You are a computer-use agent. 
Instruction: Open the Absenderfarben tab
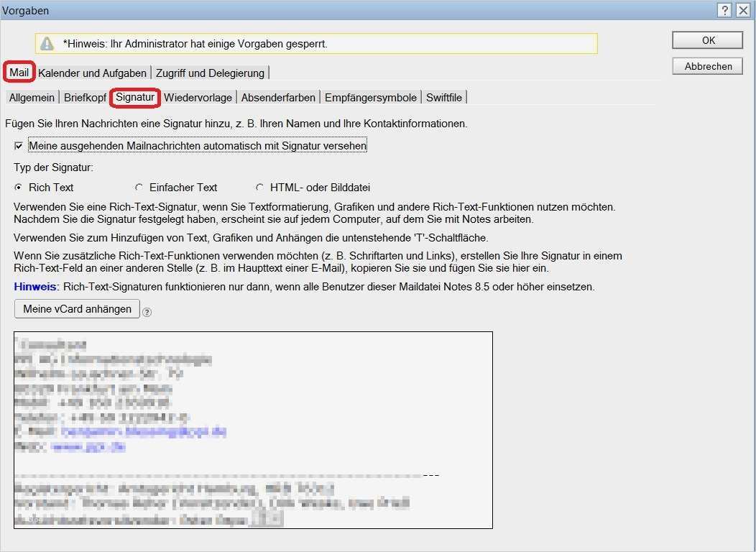pyautogui.click(x=278, y=96)
